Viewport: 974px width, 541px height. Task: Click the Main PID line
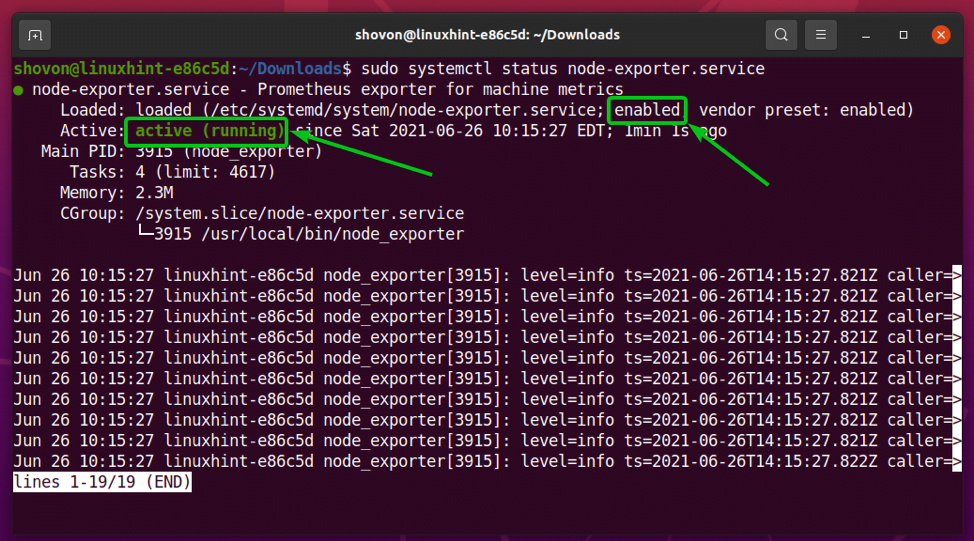[x=181, y=152]
